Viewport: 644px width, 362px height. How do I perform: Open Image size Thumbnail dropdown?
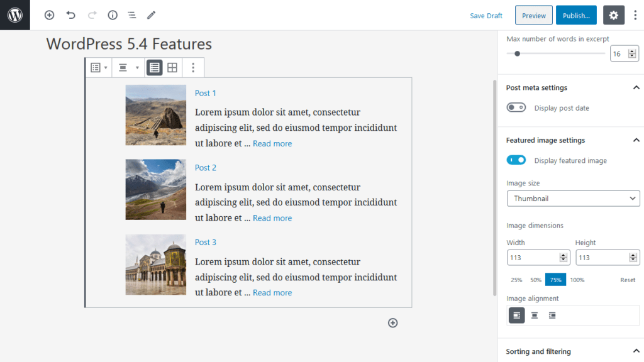click(x=573, y=199)
